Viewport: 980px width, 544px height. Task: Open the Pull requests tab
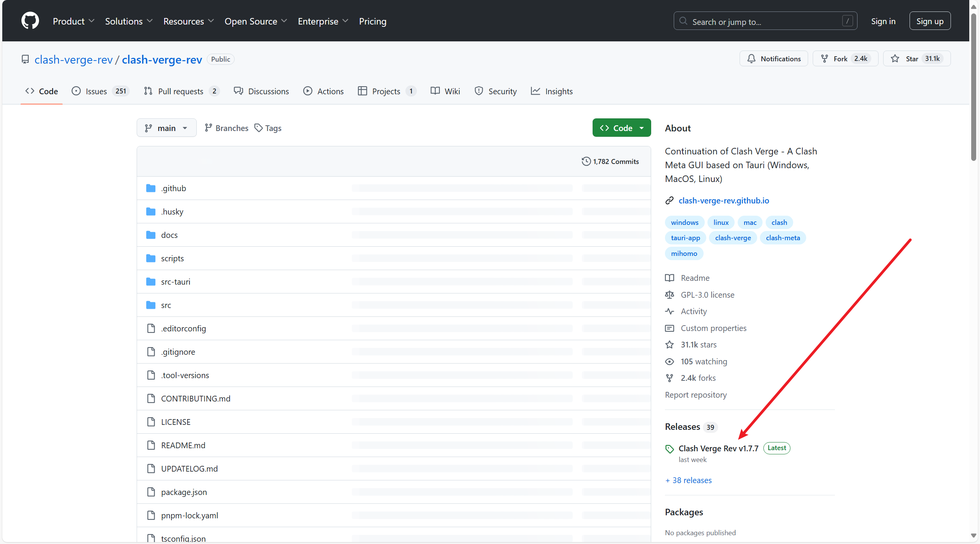[181, 91]
